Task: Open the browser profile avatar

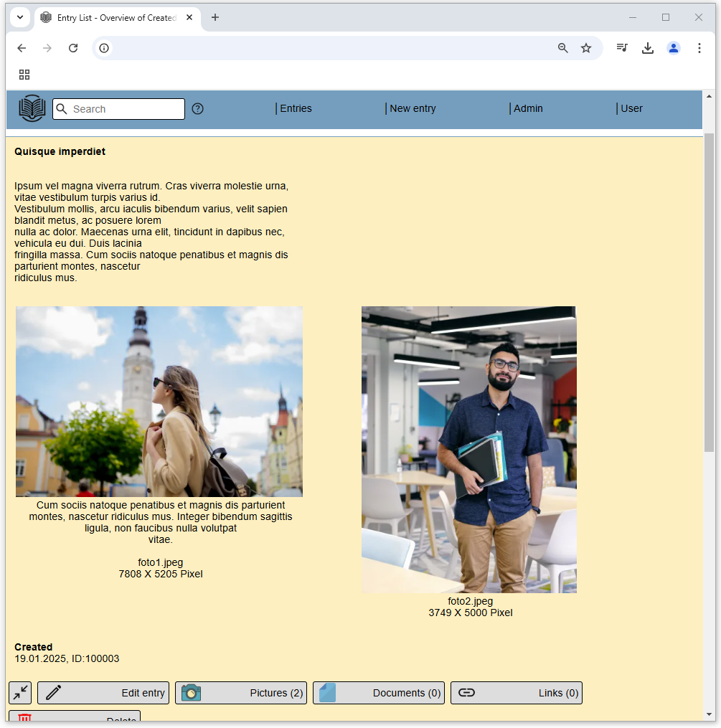Action: pos(674,48)
